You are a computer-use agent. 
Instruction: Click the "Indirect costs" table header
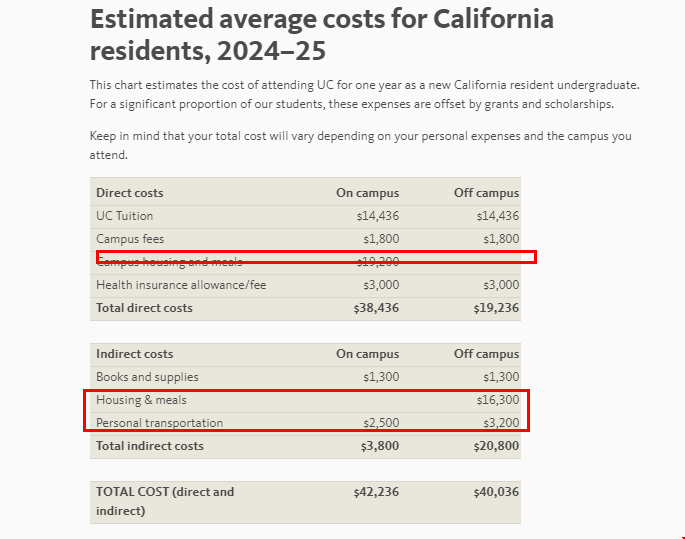pyautogui.click(x=135, y=354)
